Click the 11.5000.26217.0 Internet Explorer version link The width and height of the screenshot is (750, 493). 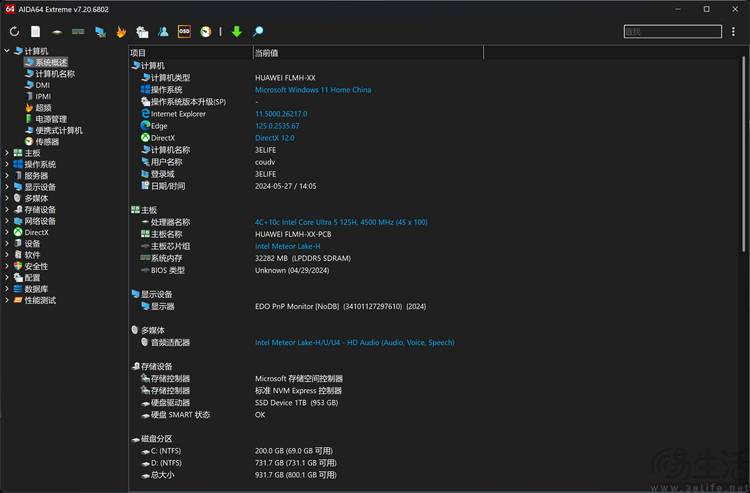point(281,114)
